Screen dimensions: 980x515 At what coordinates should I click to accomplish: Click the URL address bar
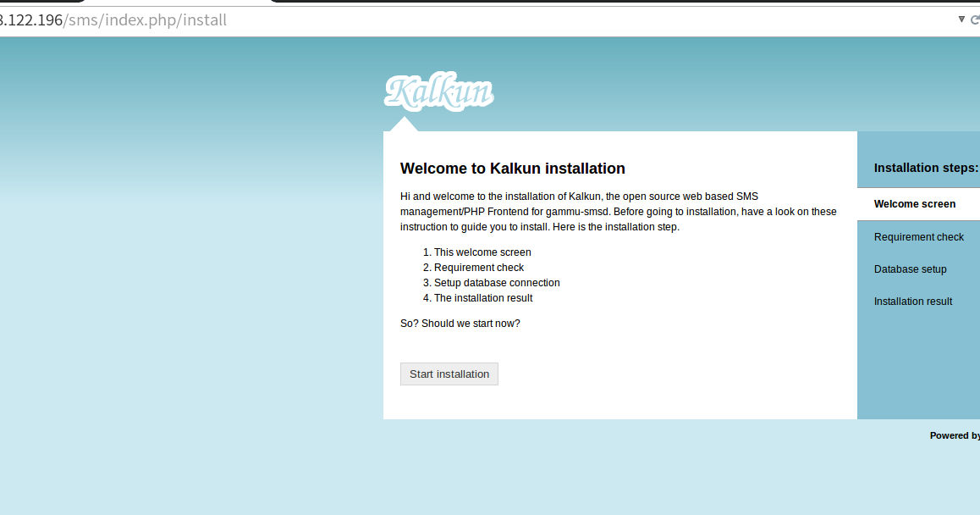point(475,20)
